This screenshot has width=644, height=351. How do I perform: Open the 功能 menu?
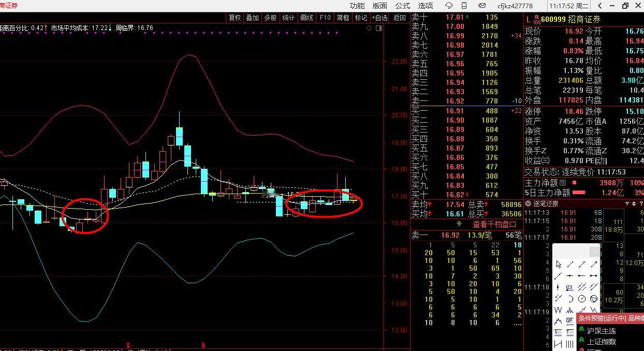(x=357, y=6)
